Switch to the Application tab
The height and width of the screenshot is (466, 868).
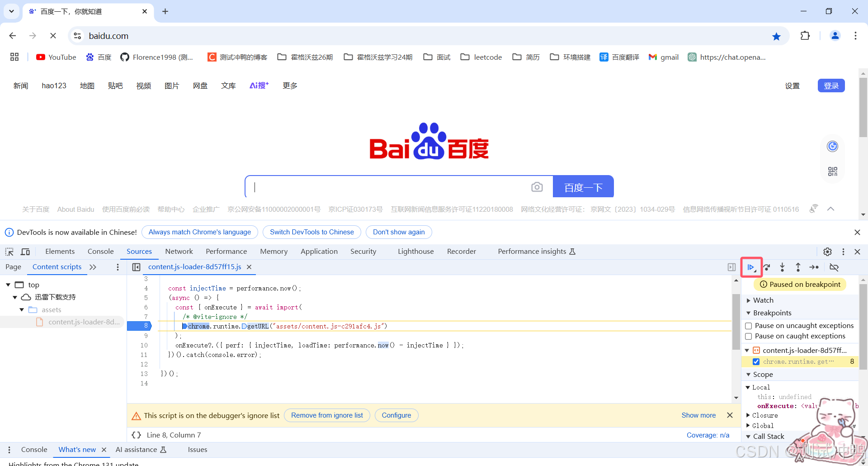pyautogui.click(x=319, y=252)
